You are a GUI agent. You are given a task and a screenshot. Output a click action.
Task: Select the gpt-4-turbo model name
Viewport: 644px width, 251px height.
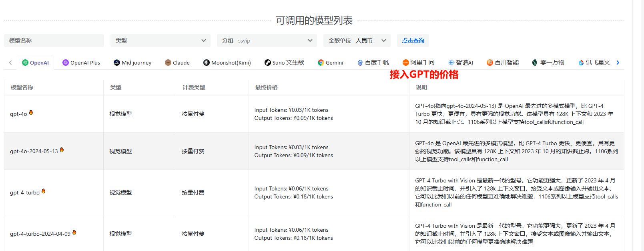click(25, 192)
